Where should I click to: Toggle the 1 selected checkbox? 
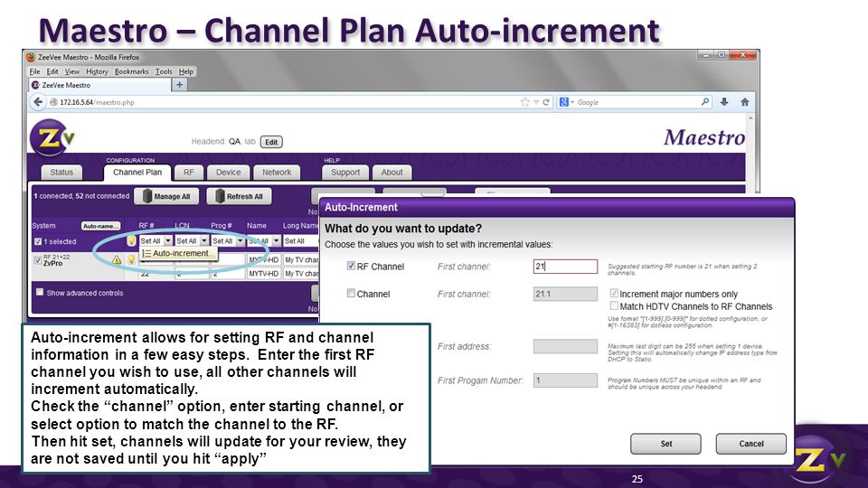coord(38,241)
